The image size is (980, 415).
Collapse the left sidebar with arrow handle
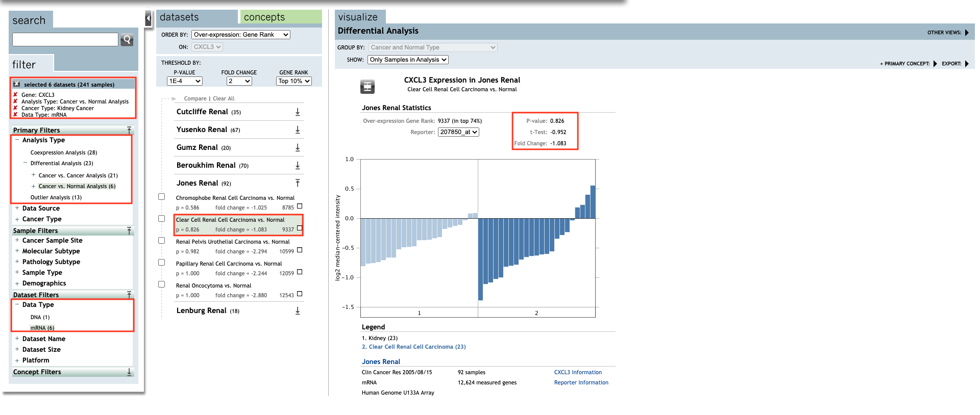click(x=148, y=19)
